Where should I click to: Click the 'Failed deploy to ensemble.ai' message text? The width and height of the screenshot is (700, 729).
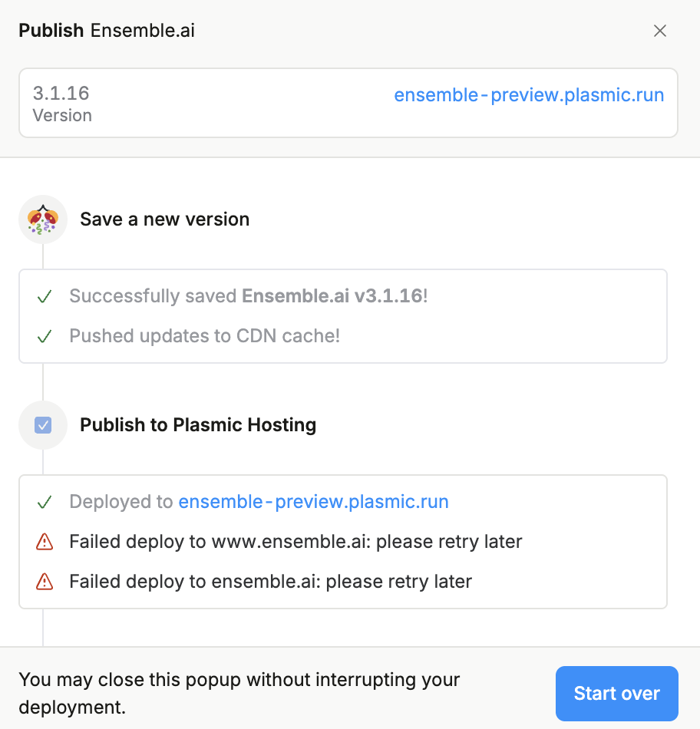(x=270, y=582)
